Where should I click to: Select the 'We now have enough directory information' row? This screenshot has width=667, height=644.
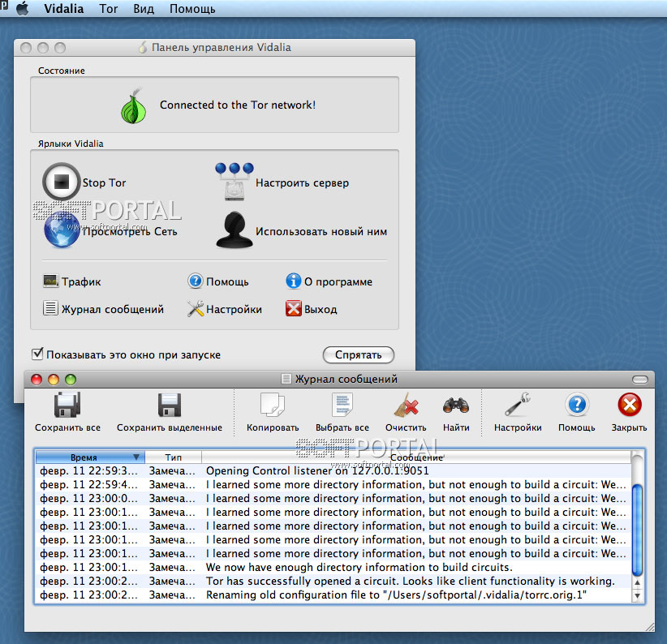coord(333,567)
